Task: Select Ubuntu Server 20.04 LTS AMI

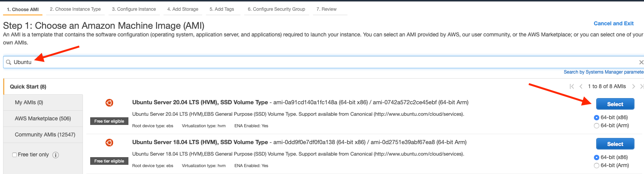Action: tap(615, 104)
